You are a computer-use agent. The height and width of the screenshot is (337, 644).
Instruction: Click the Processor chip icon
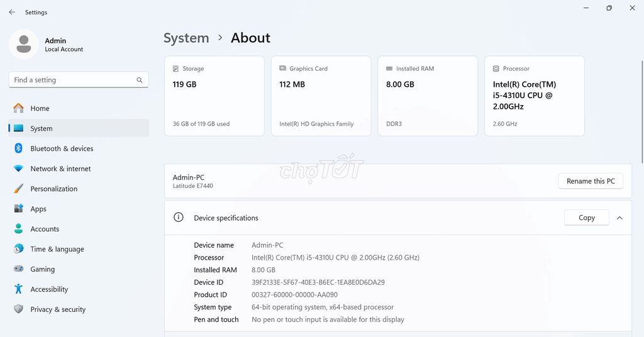(x=496, y=69)
